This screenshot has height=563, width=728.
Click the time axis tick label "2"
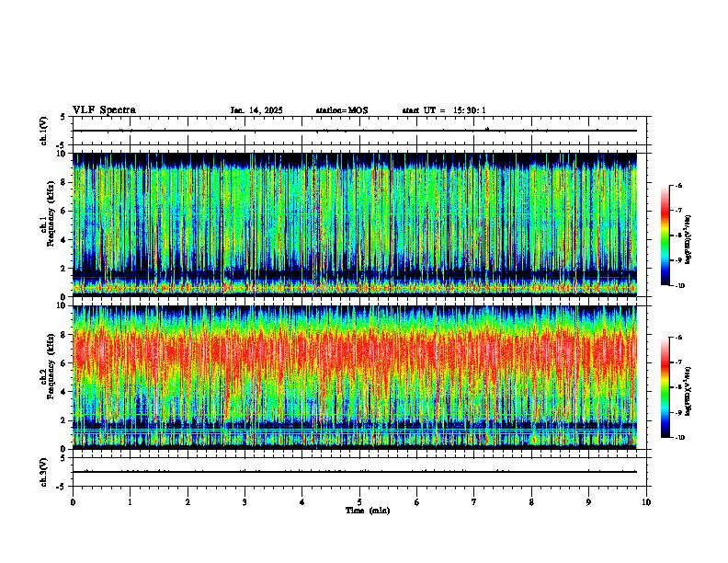coord(188,502)
